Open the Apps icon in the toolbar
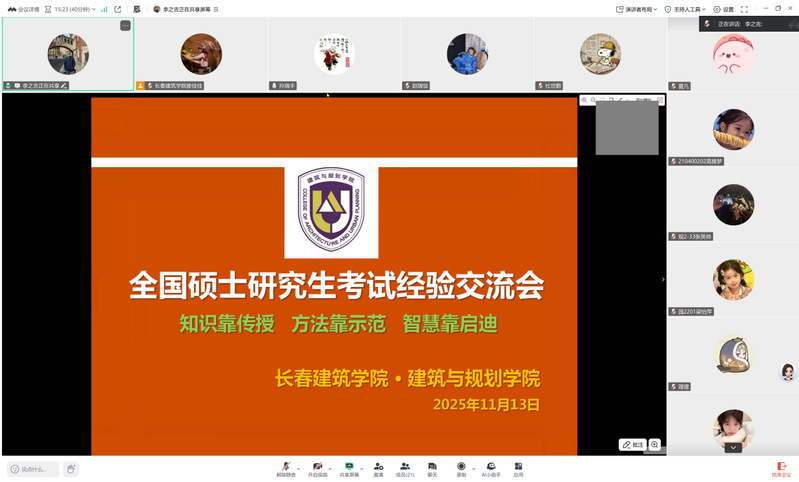Screen dimensions: 799x482 pos(518,468)
